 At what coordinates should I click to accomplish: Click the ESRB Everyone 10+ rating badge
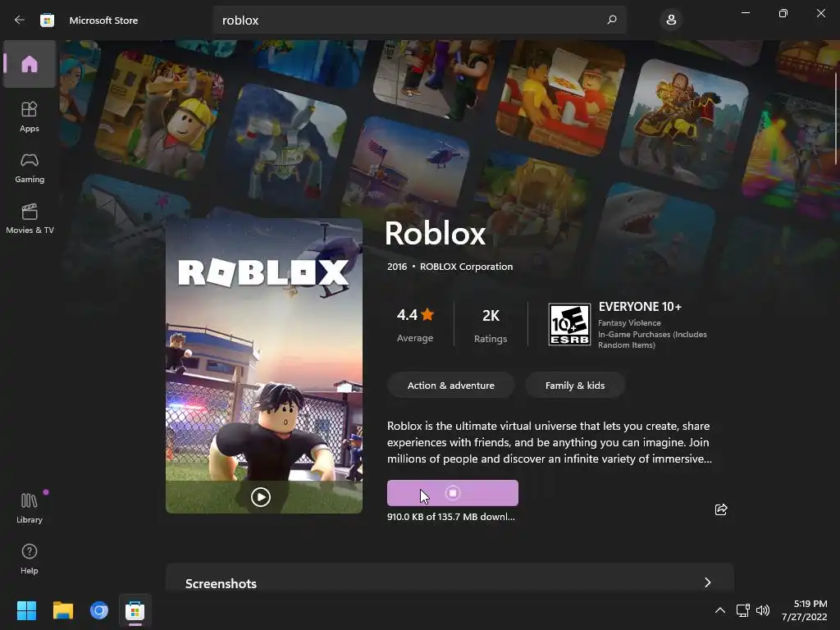click(569, 325)
